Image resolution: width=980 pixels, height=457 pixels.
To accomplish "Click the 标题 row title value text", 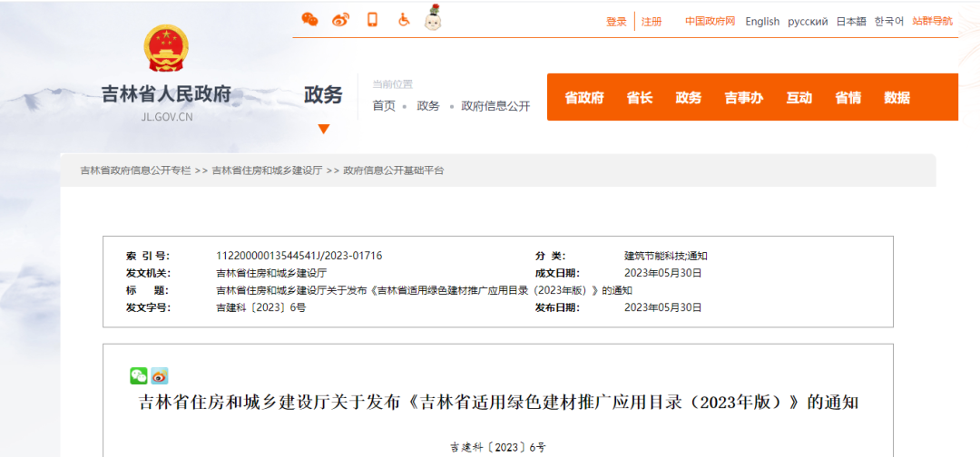I will (x=425, y=290).
